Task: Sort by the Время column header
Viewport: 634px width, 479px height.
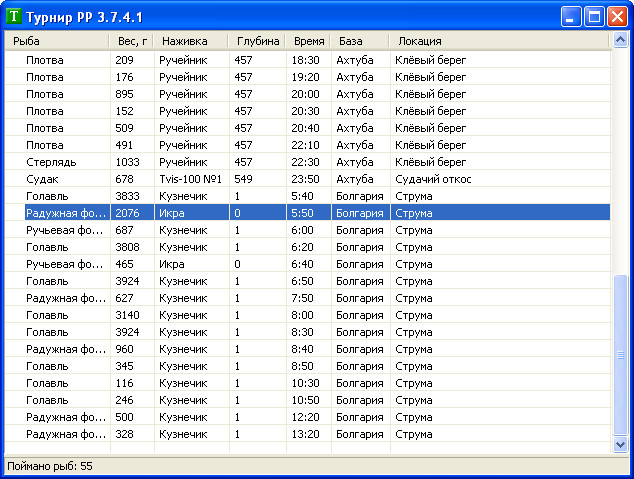Action: pos(309,41)
